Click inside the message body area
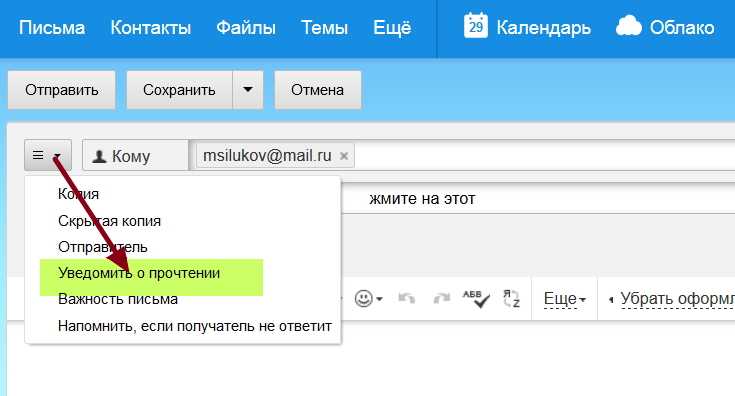Viewport: 735px width, 396px height. pos(371,359)
